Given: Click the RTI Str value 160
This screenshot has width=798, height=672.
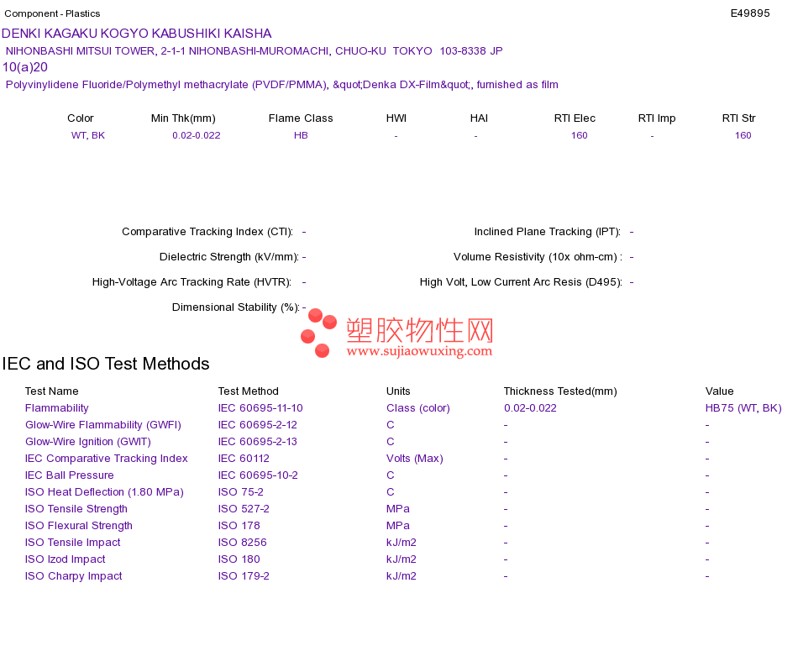Looking at the screenshot, I should [743, 135].
